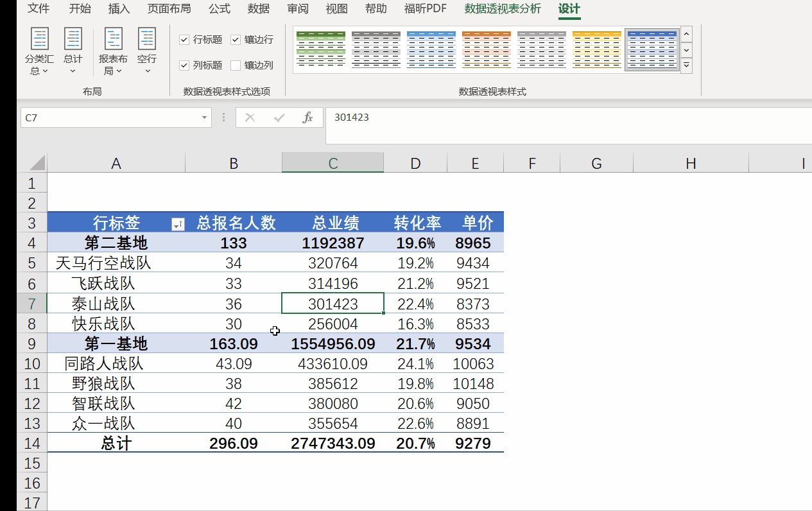
Task: Expand the Name Box dropdown arrow
Action: click(x=205, y=117)
